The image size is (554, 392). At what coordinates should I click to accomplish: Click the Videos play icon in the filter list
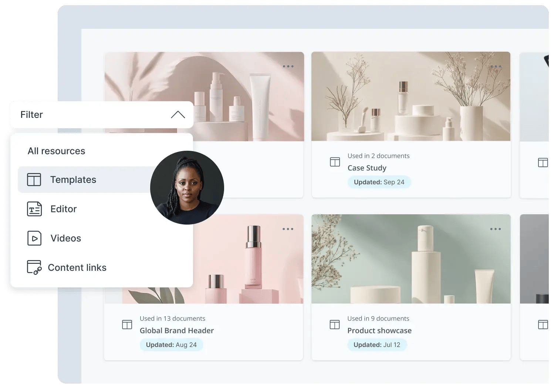click(34, 238)
